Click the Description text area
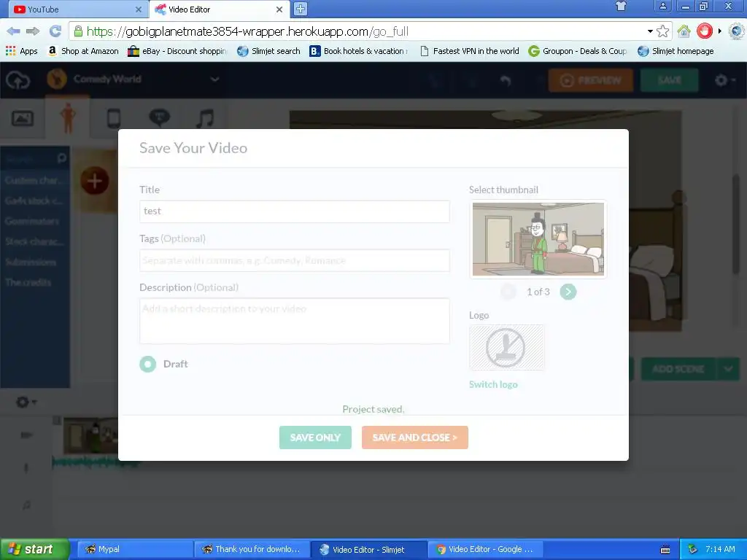Screen dimensions: 747x560 point(295,321)
